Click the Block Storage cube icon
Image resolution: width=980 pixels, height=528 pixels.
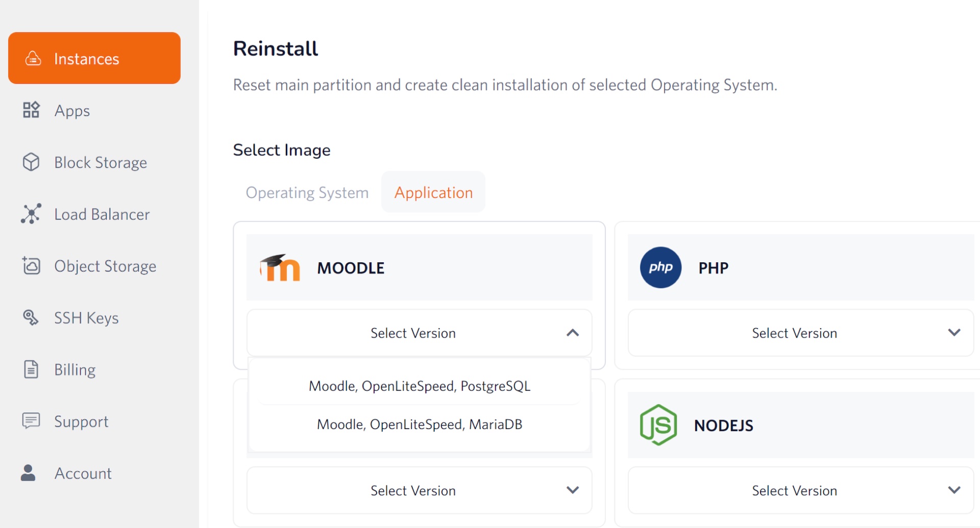pyautogui.click(x=31, y=162)
